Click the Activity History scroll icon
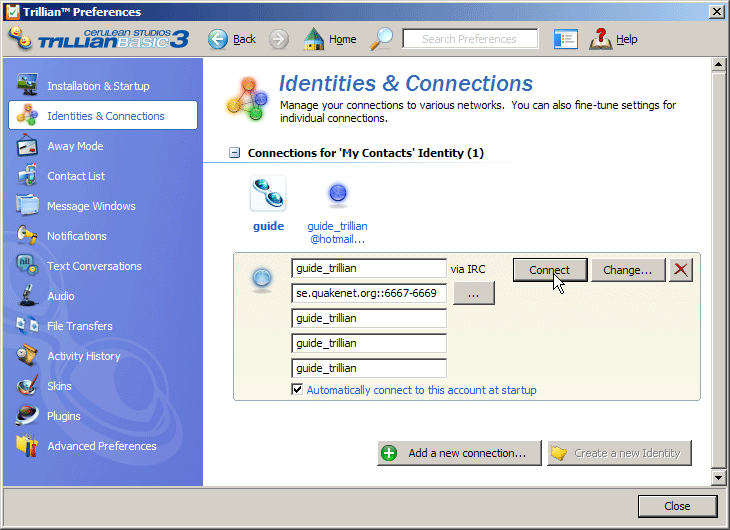The width and height of the screenshot is (730, 530). click(x=27, y=355)
